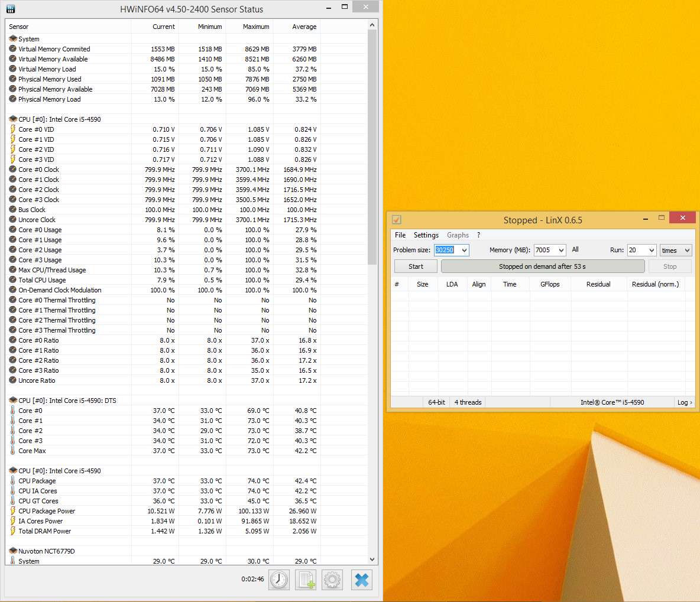The width and height of the screenshot is (700, 602).
Task: Click the clock reset button in HWiNFO
Action: pos(279,580)
